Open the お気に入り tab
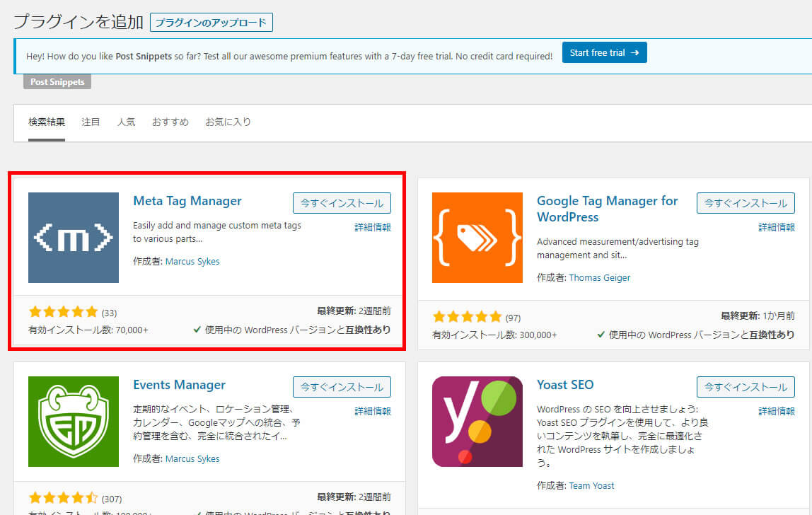812x515 pixels. point(228,122)
